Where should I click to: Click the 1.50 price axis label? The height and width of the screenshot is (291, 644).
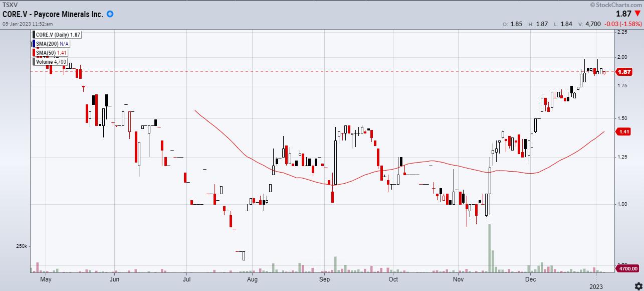(x=622, y=118)
